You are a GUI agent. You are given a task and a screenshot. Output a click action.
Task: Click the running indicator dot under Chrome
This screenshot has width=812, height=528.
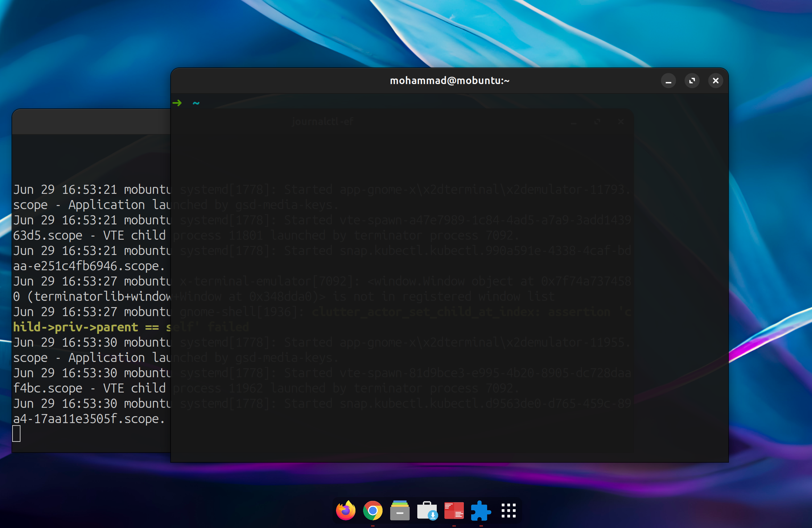(x=372, y=525)
